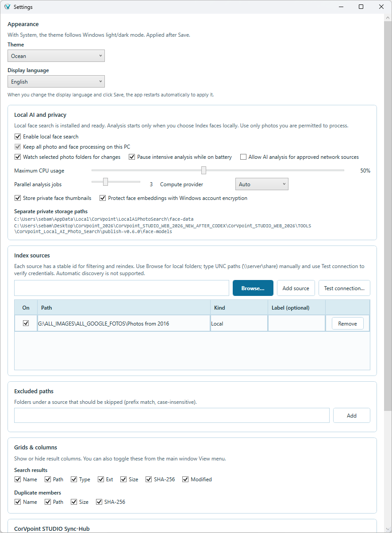Uncheck the On box for Photos from 2016 source
This screenshot has height=533, width=392.
pos(26,323)
